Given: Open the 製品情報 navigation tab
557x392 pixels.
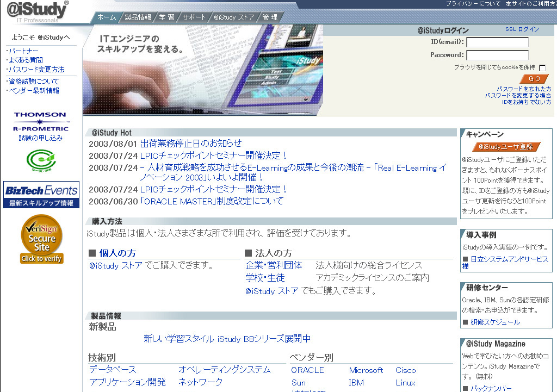Looking at the screenshot, I should (138, 17).
